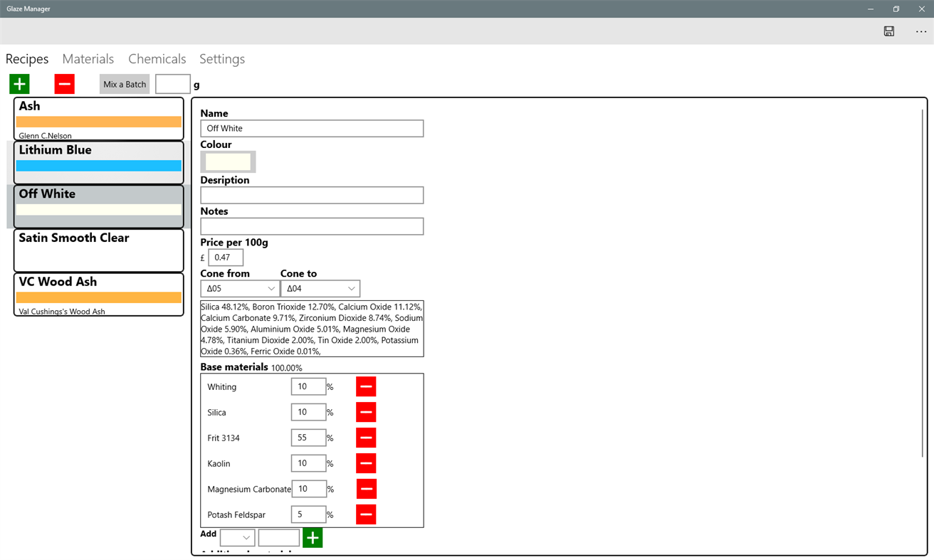Save changes using the save icon
Viewport: 934px width, 560px height.
tap(888, 31)
